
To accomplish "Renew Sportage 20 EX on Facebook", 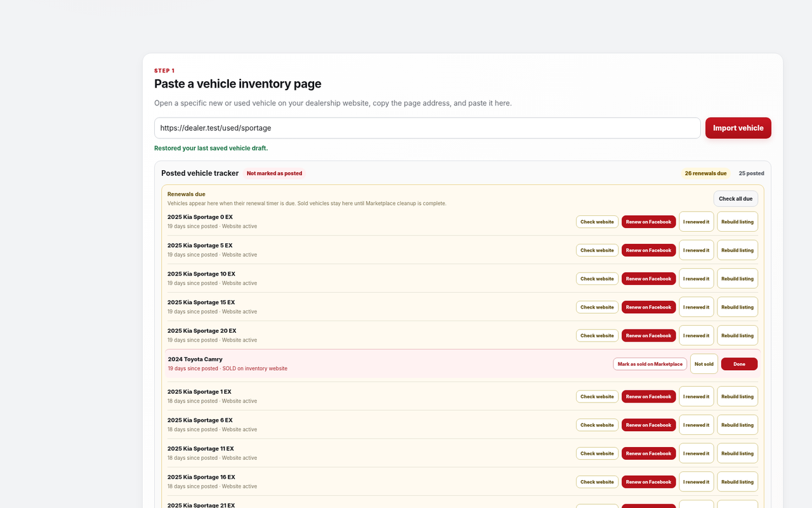I will point(648,336).
